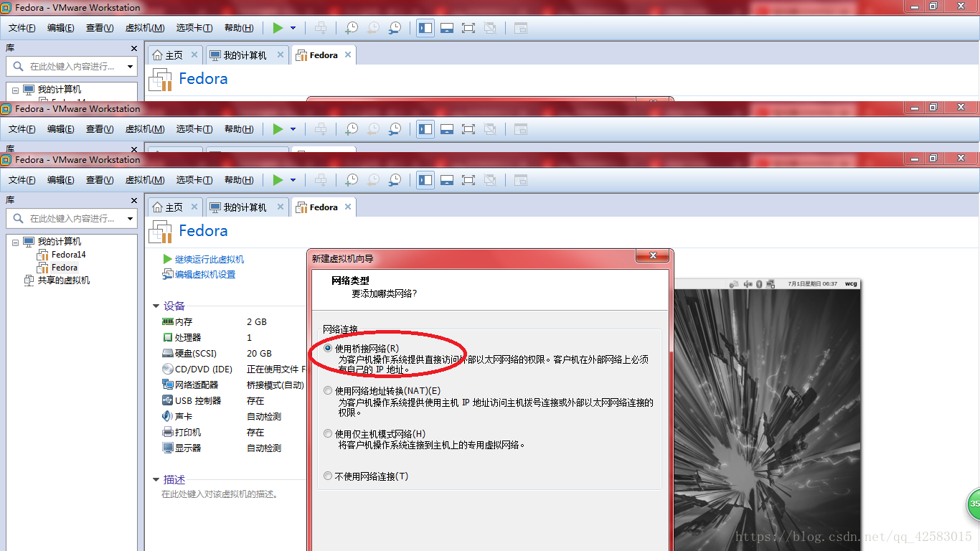Click the Fedora VM screen preview thumbnail
The height and width of the screenshot is (551, 980).
pos(767,415)
